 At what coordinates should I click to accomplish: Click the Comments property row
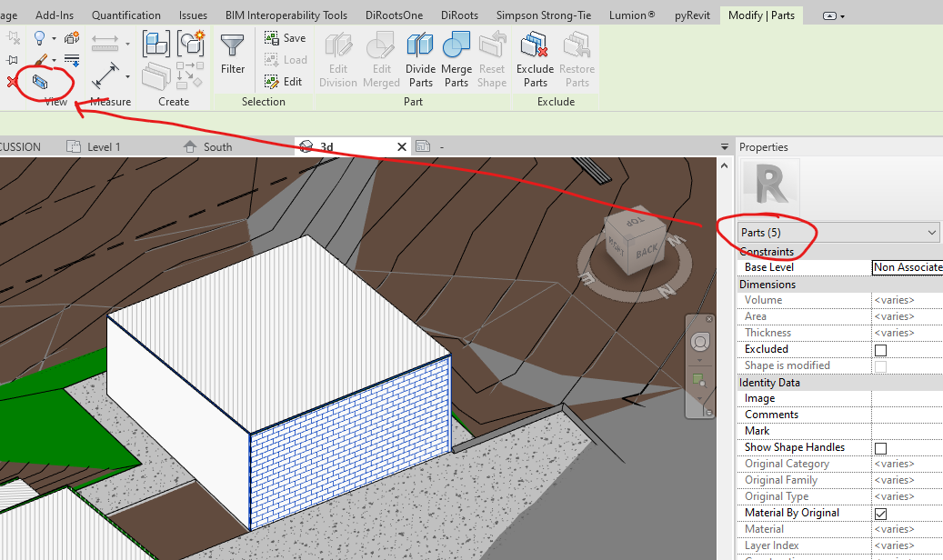click(x=839, y=415)
